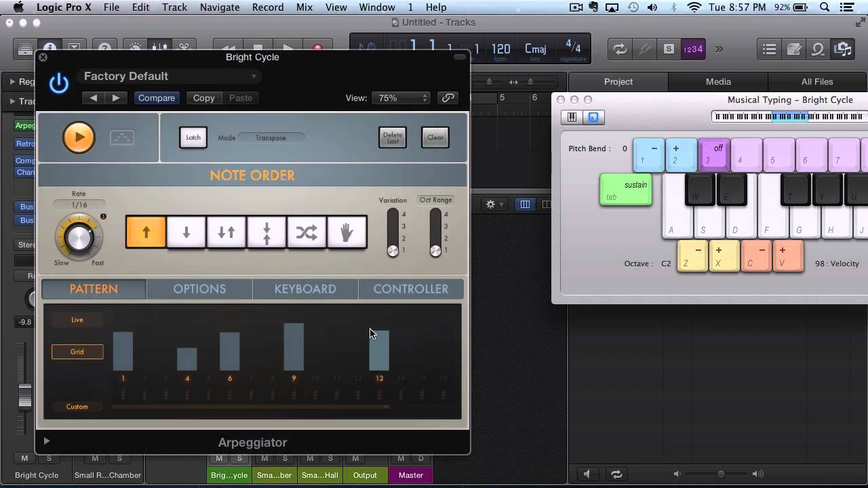This screenshot has width=868, height=488.
Task: Choose the Outside-In note order button
Action: click(x=267, y=232)
